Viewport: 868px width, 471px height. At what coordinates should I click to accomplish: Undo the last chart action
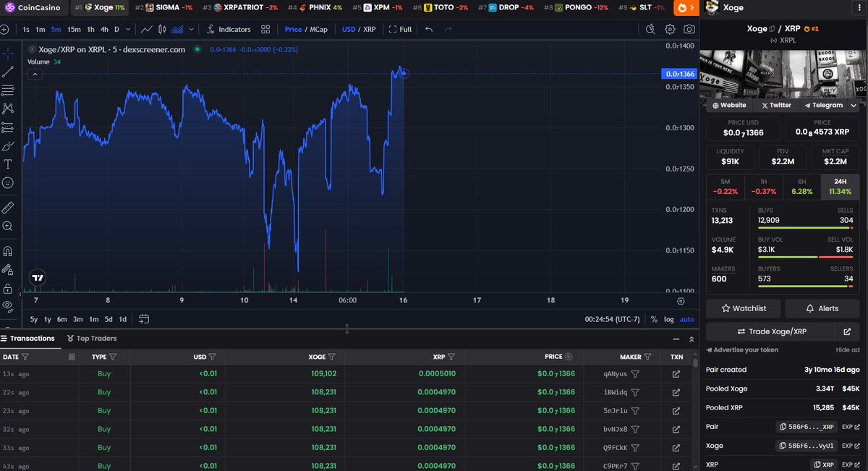pyautogui.click(x=429, y=30)
